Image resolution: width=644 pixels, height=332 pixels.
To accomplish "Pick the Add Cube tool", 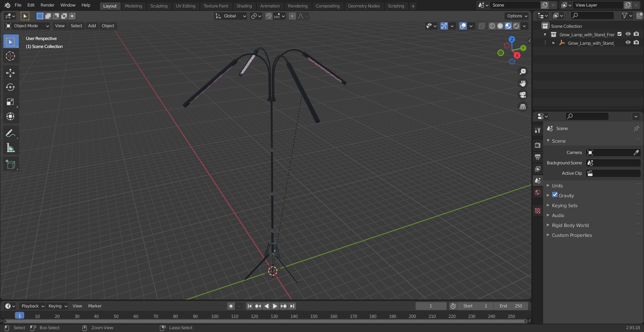I will coord(10,164).
